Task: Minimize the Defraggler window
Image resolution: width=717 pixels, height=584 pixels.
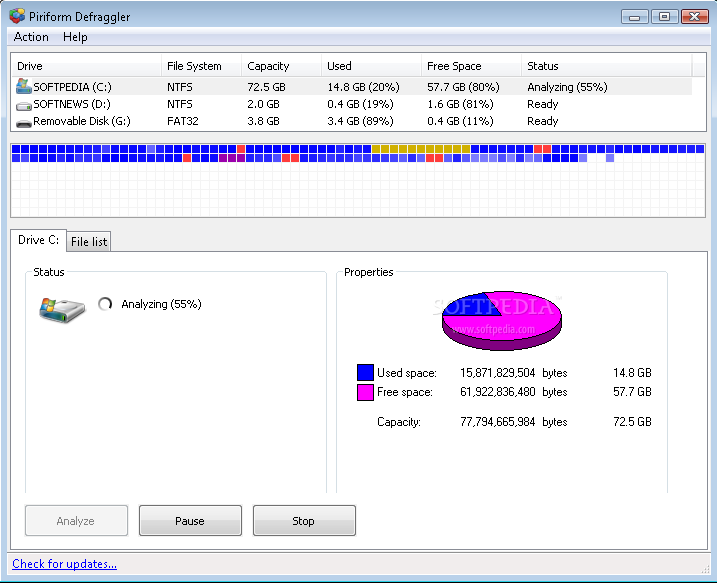Action: (635, 17)
